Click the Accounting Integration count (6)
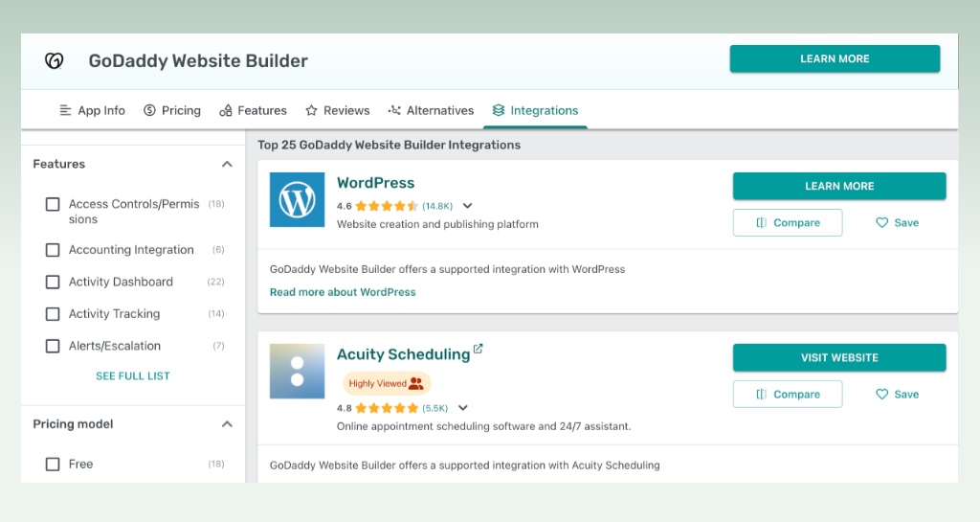Screen dimensions: 980x522 [x=218, y=250]
